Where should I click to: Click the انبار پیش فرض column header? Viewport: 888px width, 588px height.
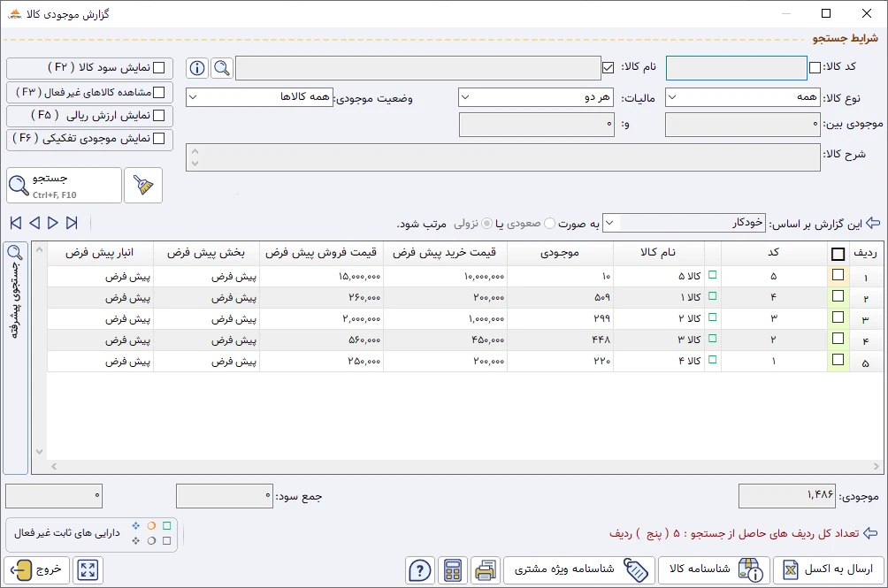100,253
